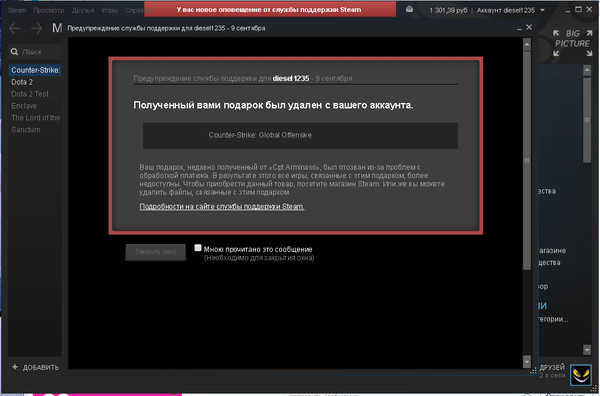600x396 pixels.
Task: Click dialog scrollbar up arrow
Action: 527,44
